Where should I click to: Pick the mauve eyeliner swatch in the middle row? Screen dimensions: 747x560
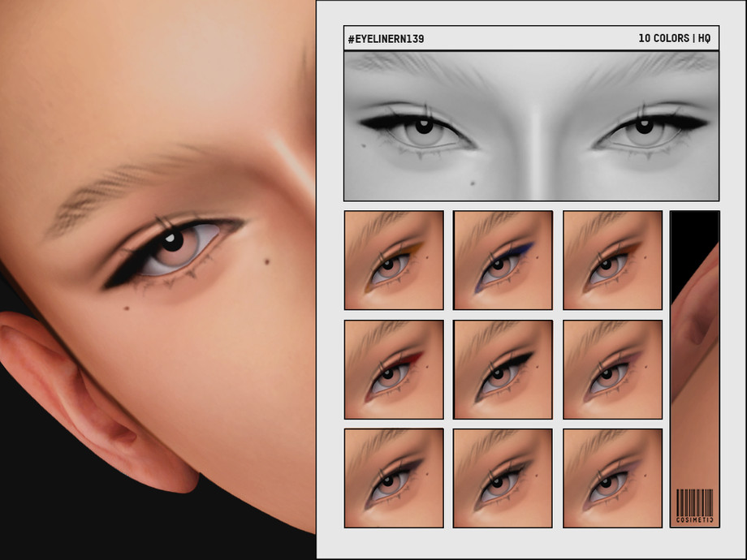[x=612, y=369]
